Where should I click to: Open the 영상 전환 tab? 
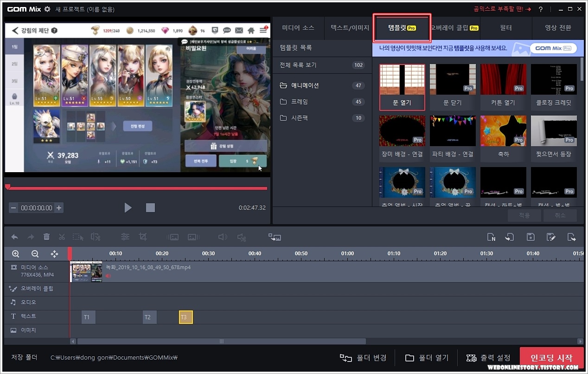pos(558,28)
